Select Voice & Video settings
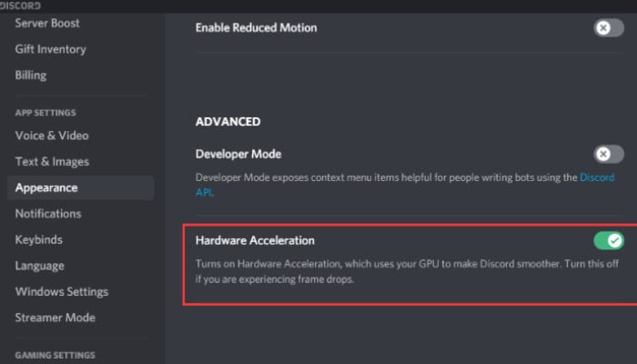 (52, 136)
